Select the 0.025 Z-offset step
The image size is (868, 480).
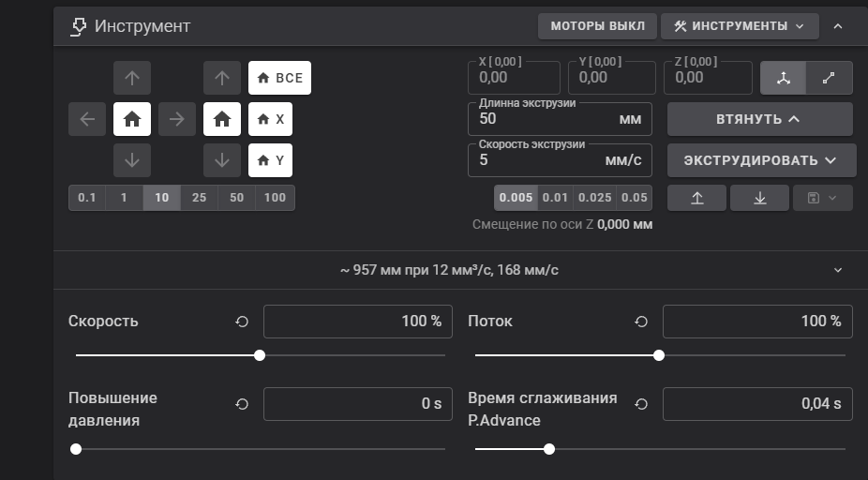595,198
